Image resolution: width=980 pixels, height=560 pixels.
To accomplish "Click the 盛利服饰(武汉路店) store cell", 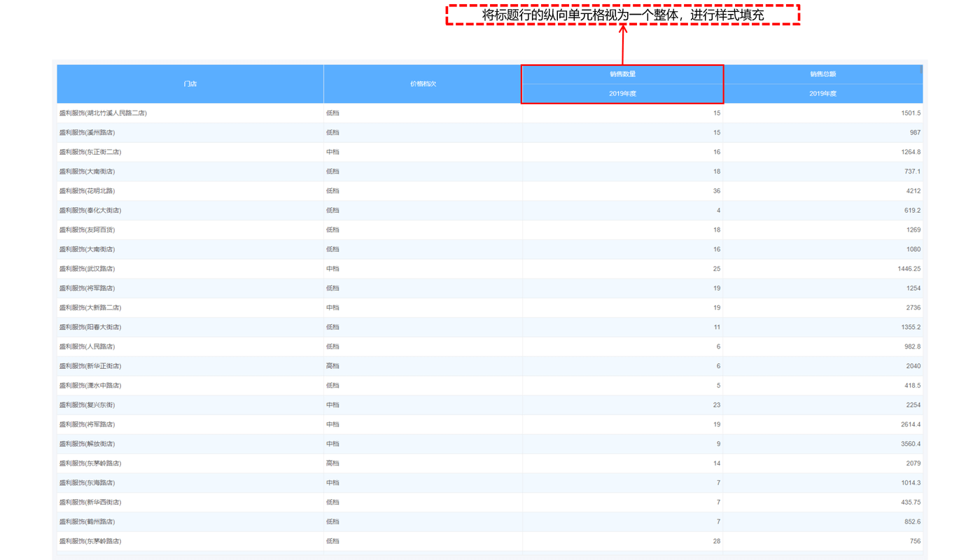I will pyautogui.click(x=87, y=269).
